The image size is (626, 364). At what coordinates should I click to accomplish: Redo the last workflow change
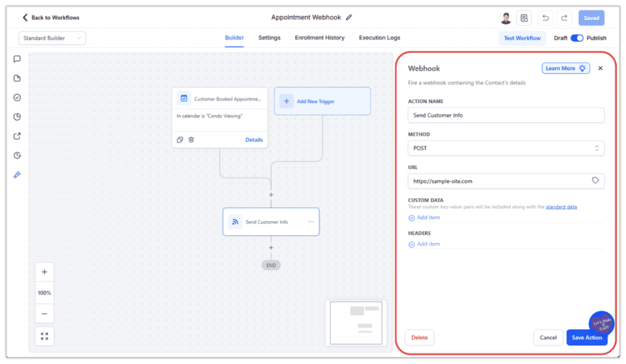[x=564, y=18]
